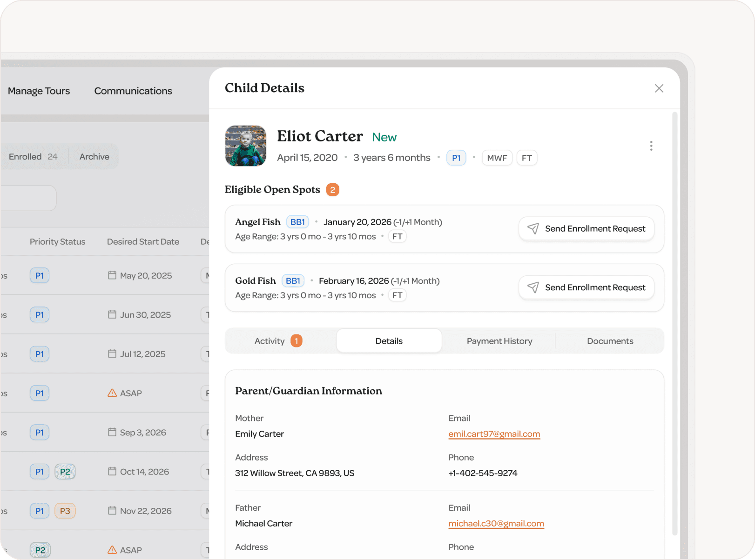Select the Documents tab
Viewport: 755px width, 560px height.
pyautogui.click(x=610, y=341)
